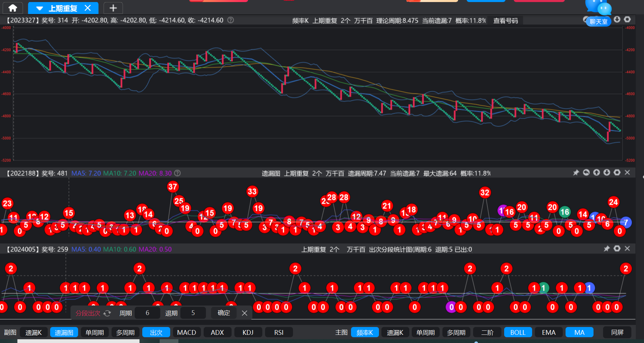Toggle BOLL overlay on main chart

pyautogui.click(x=518, y=332)
